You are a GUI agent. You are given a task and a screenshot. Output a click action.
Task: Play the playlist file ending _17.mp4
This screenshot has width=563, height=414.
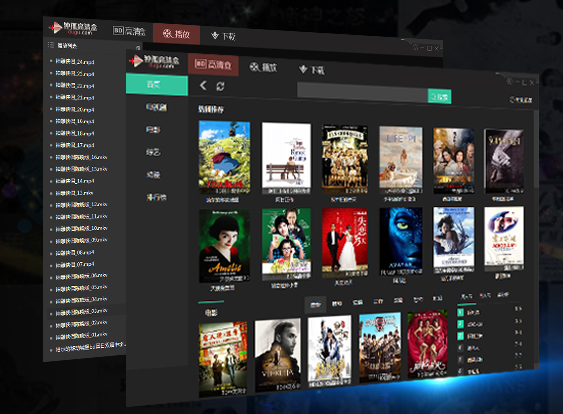coord(75,145)
